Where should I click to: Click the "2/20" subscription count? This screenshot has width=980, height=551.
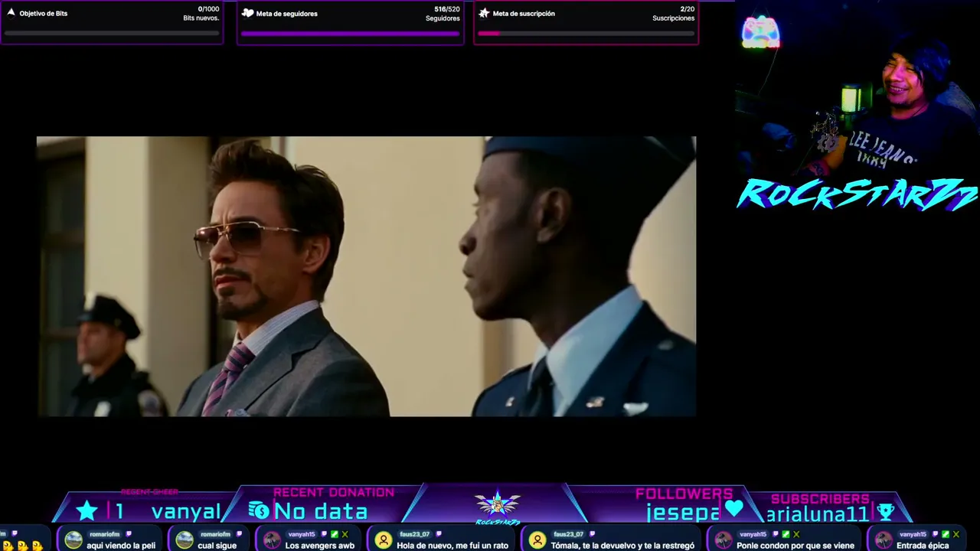688,9
